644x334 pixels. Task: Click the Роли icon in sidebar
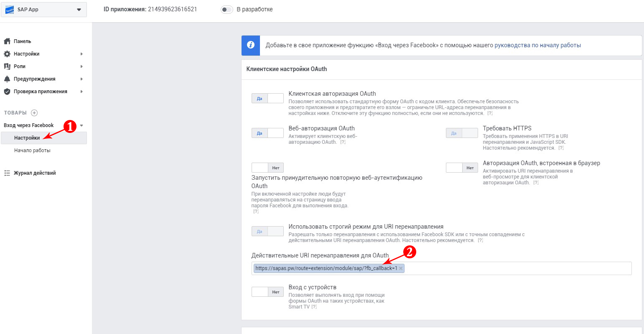(7, 66)
